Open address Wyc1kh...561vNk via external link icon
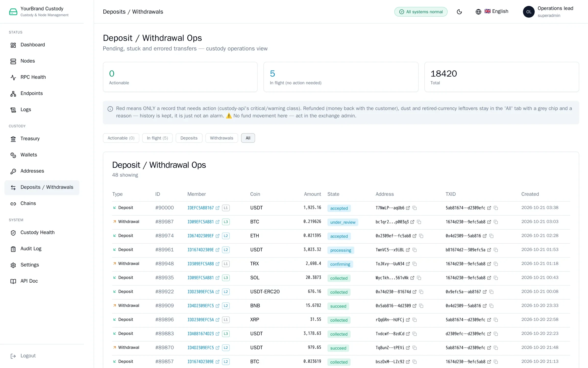Screen dimensions: 588x368 412,278
